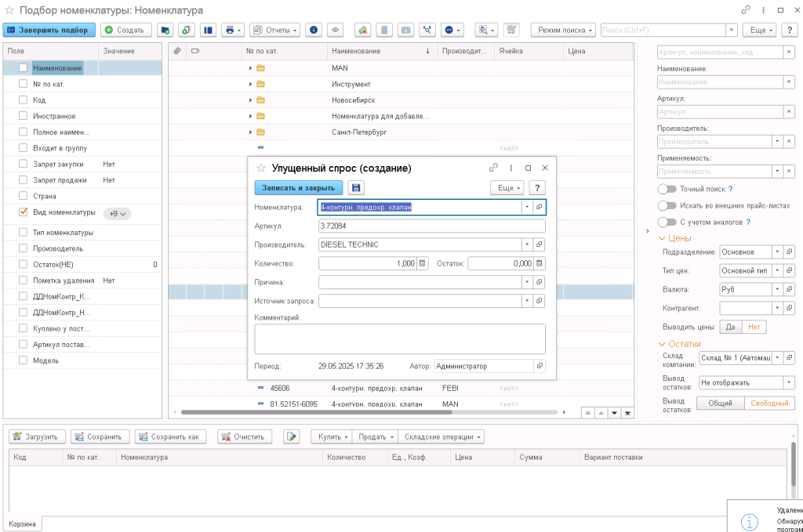Open the calculator for Количество field
This screenshot has height=532, width=803.
423,263
